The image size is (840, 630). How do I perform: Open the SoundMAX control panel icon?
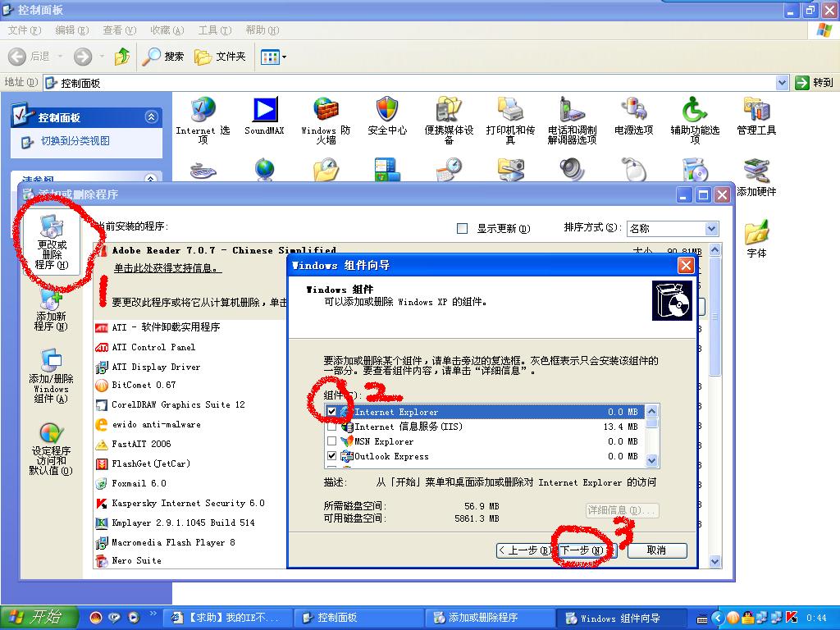[264, 115]
